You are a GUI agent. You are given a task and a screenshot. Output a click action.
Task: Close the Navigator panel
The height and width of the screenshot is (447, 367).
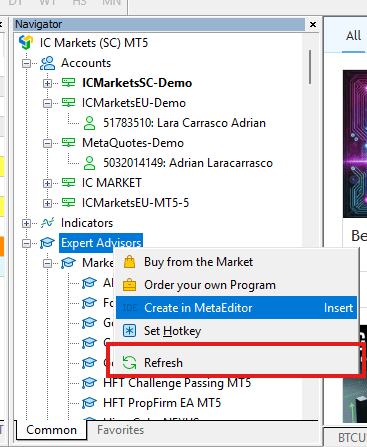(313, 24)
